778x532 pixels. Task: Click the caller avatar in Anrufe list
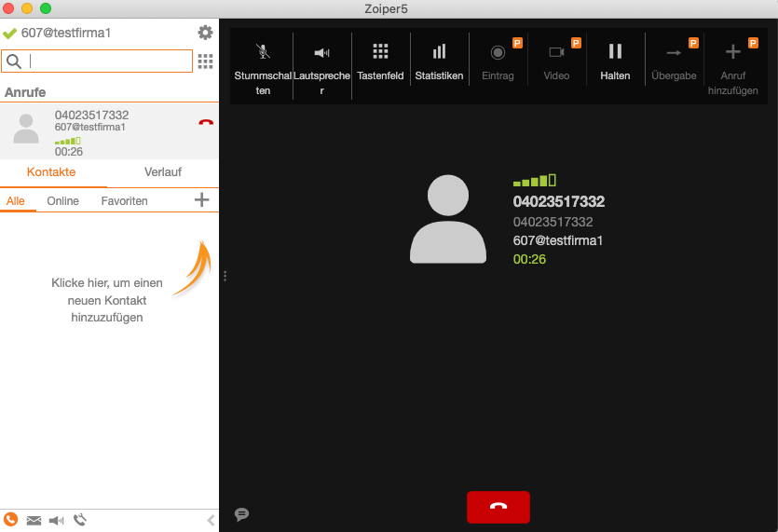26,129
